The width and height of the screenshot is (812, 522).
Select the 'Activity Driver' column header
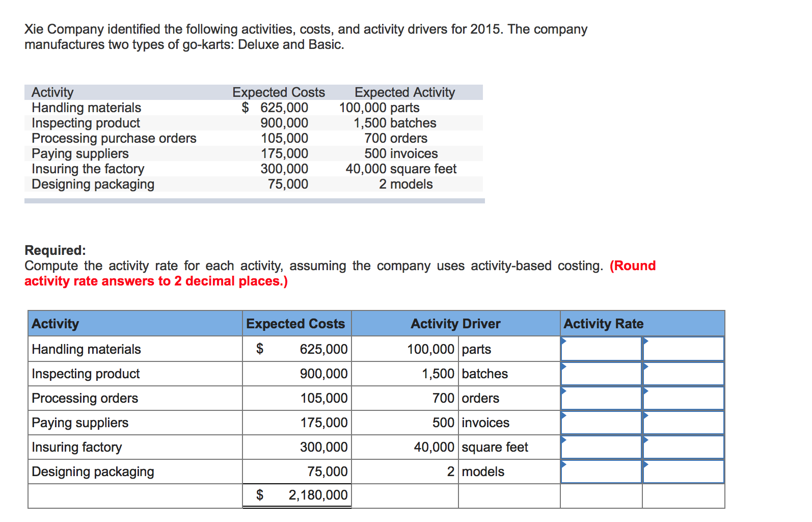point(456,324)
